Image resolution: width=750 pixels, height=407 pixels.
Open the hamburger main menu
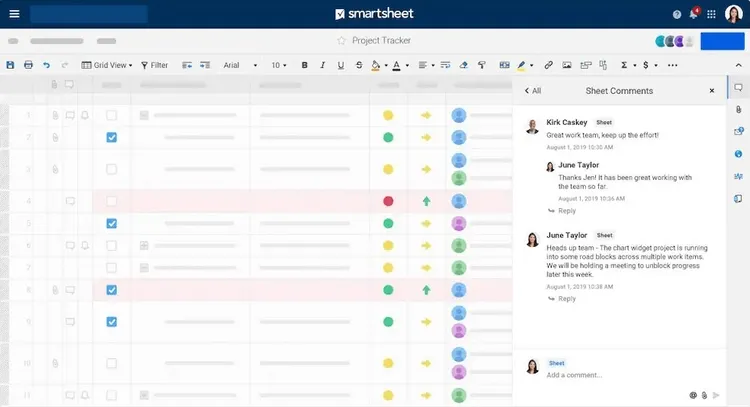pos(14,14)
